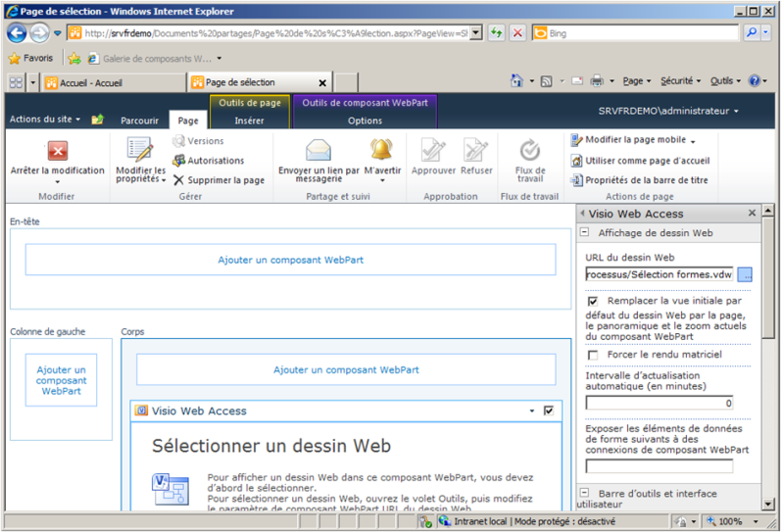This screenshot has height=532, width=784.
Task: Uncheck Remplacer la vue initiale checkbox
Action: coord(593,302)
